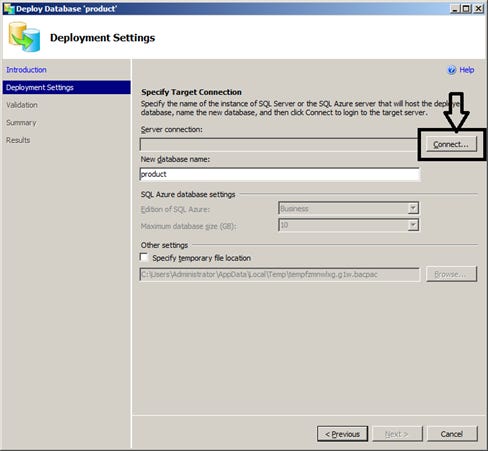
Task: Open the Help link
Action: click(466, 70)
